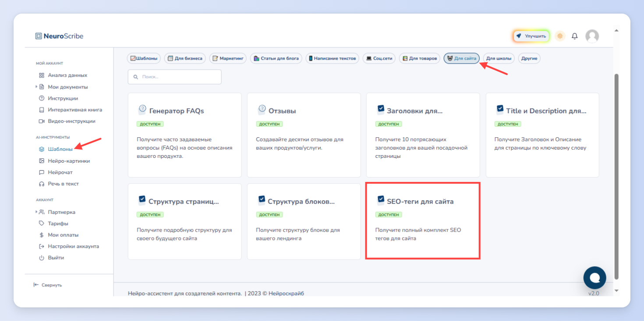644x321 pixels.
Task: Open Интерактивная книга
Action: pyautogui.click(x=75, y=110)
